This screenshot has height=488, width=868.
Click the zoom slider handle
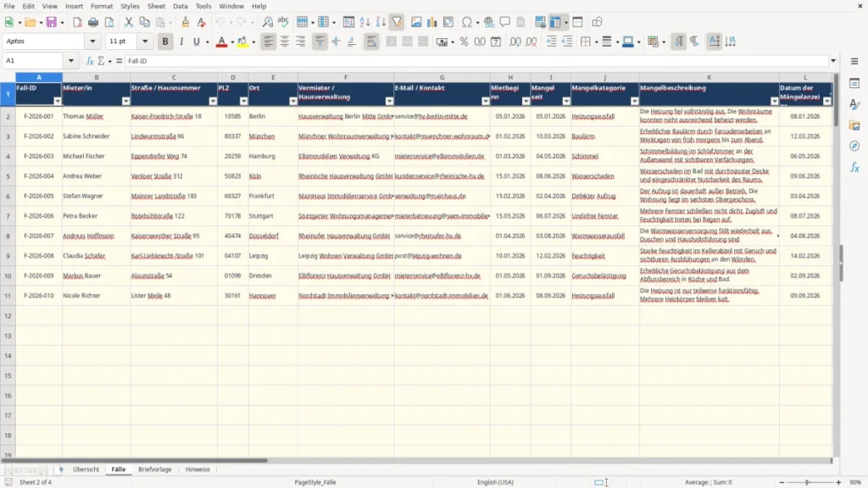click(x=807, y=482)
